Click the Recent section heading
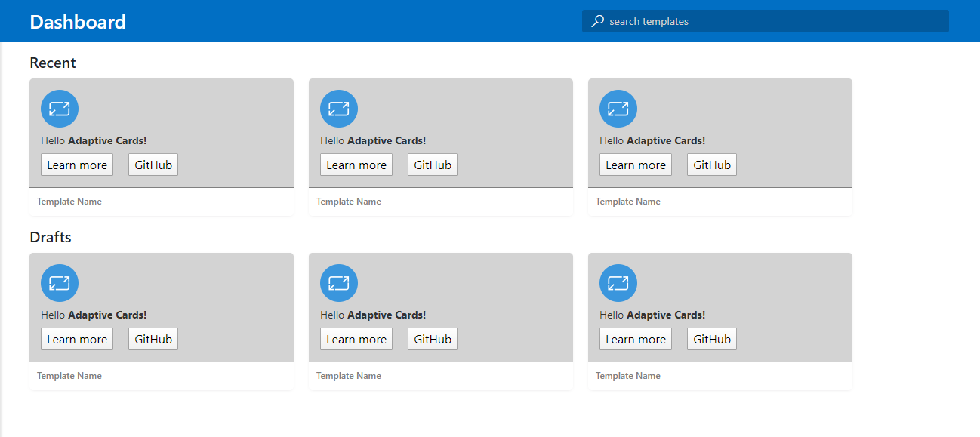This screenshot has width=980, height=437. [x=53, y=63]
